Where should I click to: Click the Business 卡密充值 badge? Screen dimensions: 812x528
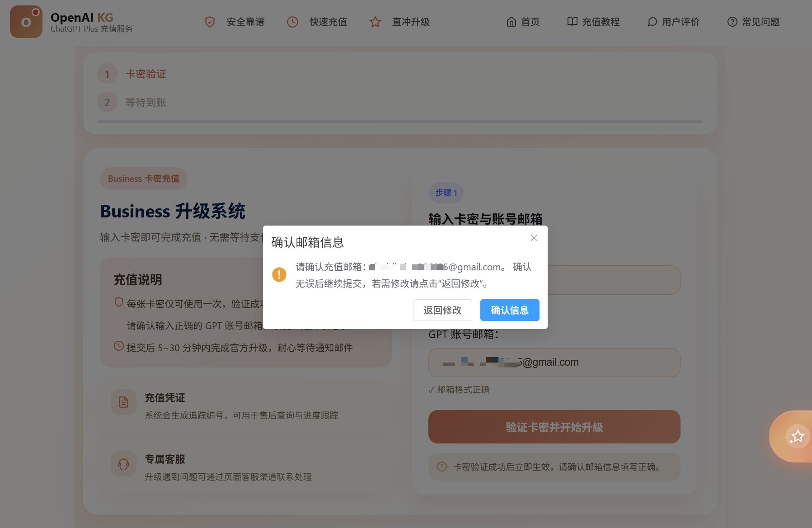pyautogui.click(x=144, y=179)
